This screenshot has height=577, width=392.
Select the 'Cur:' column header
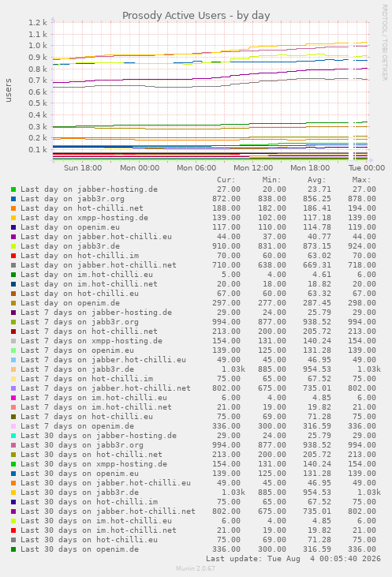pos(226,180)
